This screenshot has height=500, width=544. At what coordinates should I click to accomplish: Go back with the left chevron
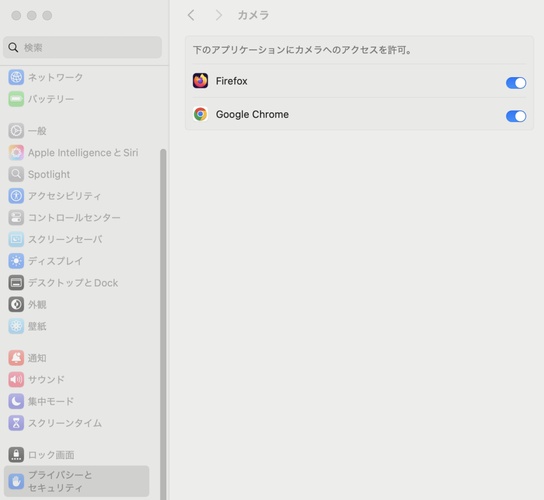[x=191, y=15]
